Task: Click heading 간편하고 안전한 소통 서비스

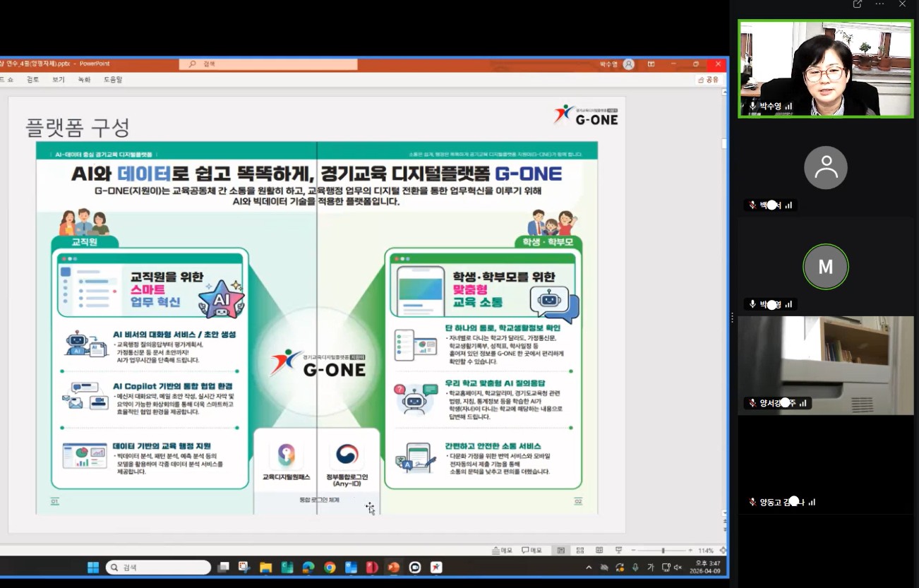Action: tap(493, 446)
